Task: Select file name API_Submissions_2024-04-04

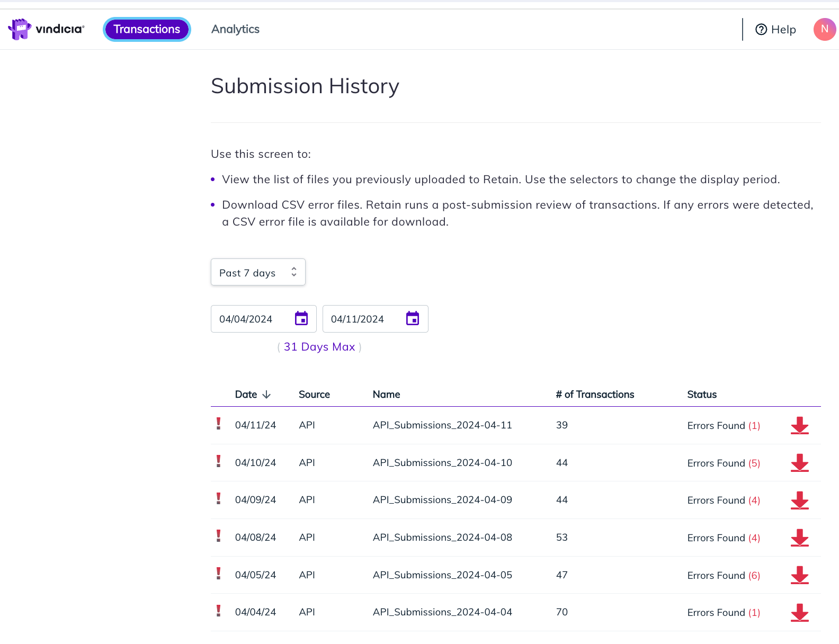Action: pyautogui.click(x=442, y=612)
